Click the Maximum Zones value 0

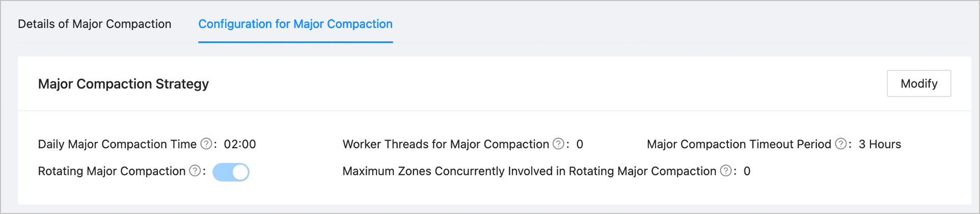[x=747, y=171]
